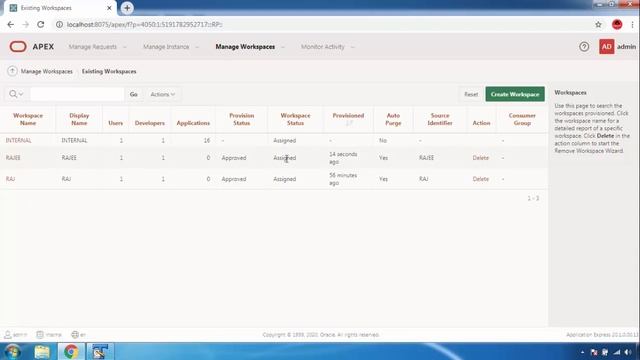Sort by Workspace Status column header
The height and width of the screenshot is (360, 640).
tap(296, 119)
